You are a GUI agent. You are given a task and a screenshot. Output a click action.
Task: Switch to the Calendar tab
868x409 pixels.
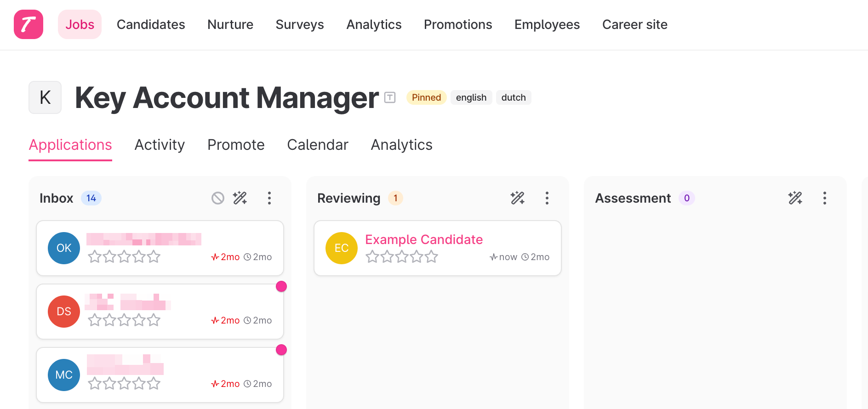coord(318,145)
